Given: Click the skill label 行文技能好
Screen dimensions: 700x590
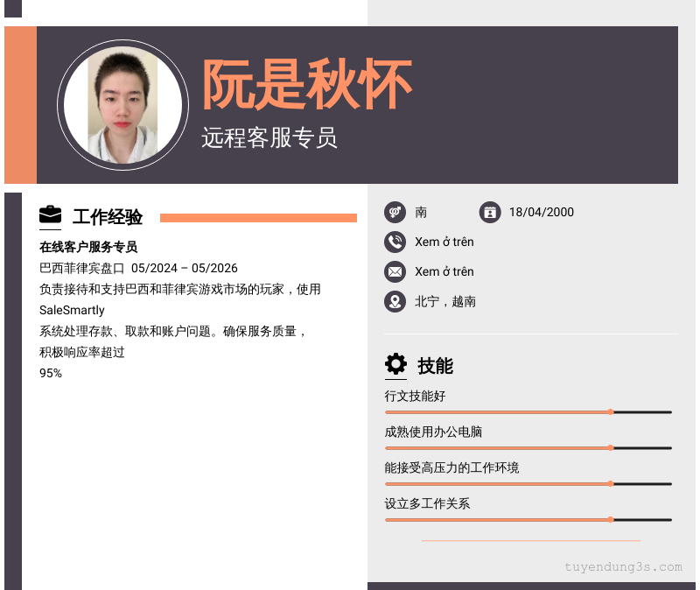Looking at the screenshot, I should [415, 396].
